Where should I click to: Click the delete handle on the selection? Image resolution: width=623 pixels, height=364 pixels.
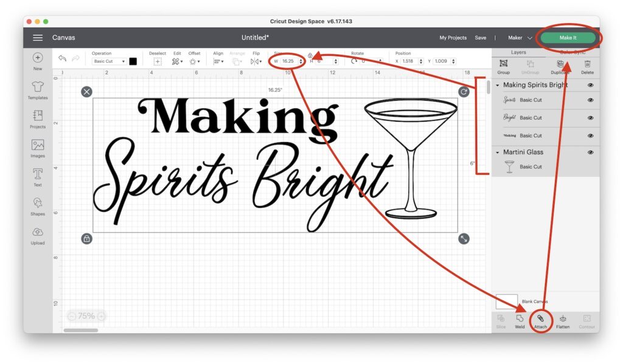tap(86, 92)
